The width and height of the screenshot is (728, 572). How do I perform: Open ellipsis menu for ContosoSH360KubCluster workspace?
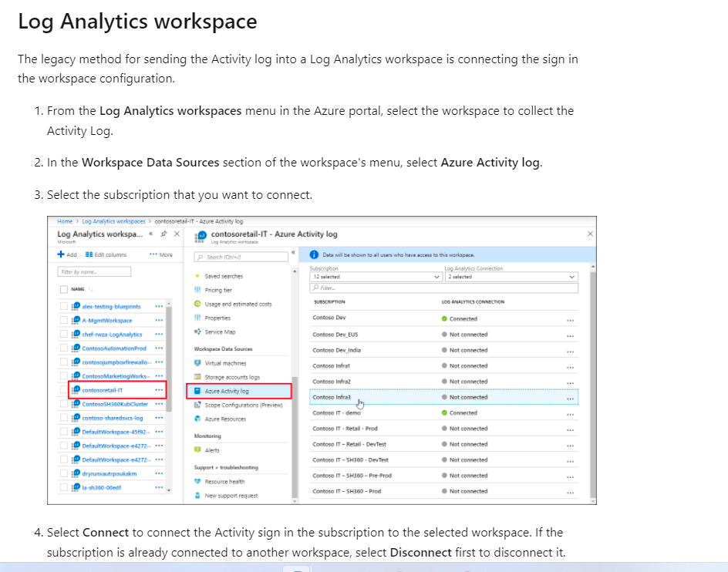(x=159, y=403)
